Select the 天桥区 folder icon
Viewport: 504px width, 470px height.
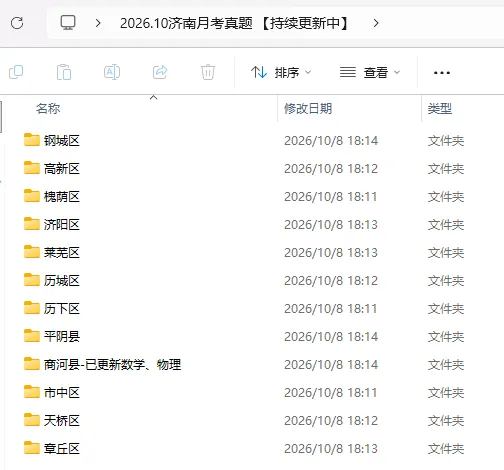(32, 420)
